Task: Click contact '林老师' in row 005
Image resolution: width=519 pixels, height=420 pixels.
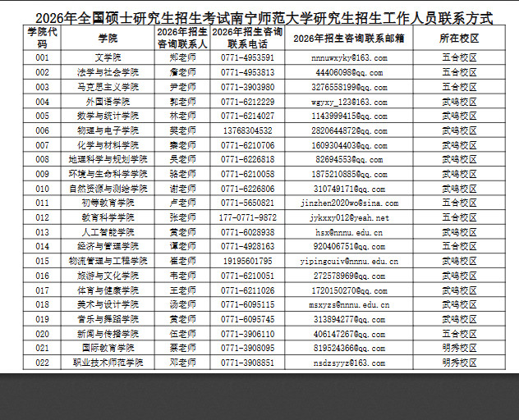Action: pos(182,116)
